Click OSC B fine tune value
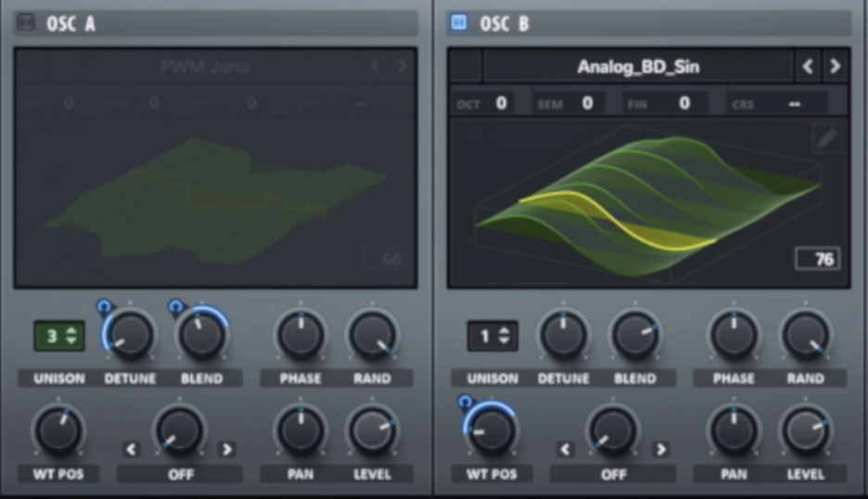Image resolution: width=868 pixels, height=499 pixels. (684, 103)
